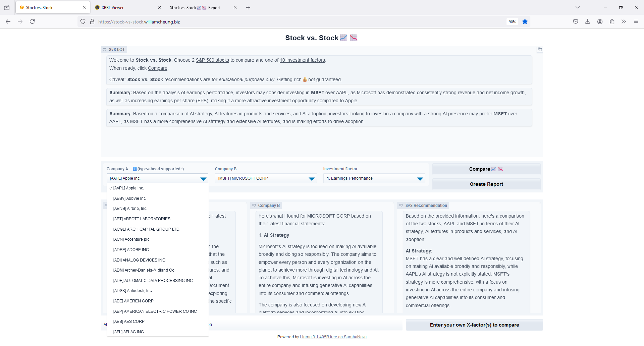Open the site tracking protection shield
Viewport: 644px width, 346px height.
(83, 22)
